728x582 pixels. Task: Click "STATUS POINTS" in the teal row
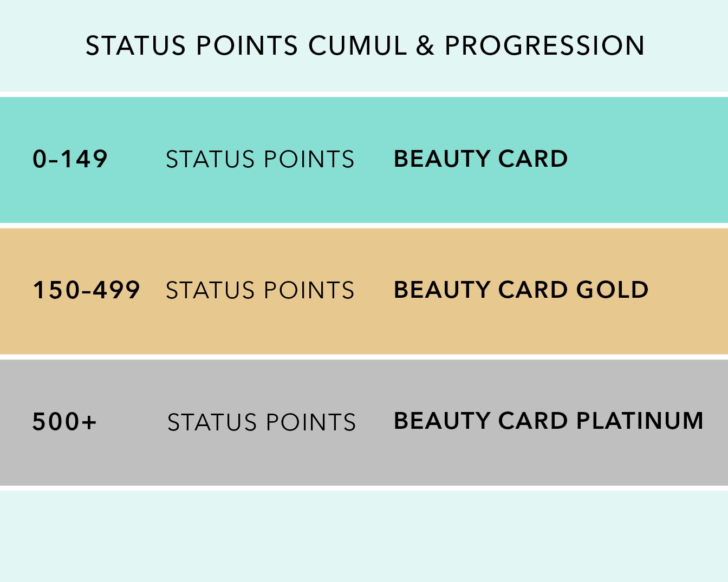click(260, 160)
